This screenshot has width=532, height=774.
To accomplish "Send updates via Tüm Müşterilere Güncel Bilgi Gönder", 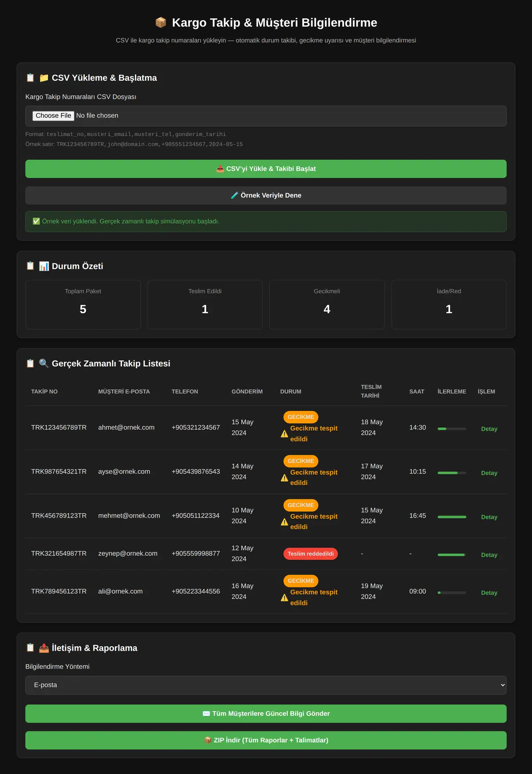I will click(266, 714).
